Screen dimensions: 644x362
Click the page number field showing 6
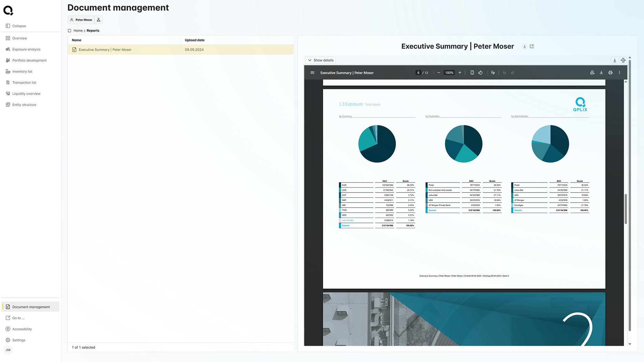(418, 73)
